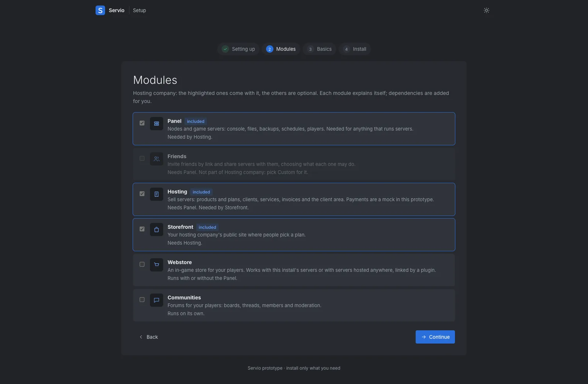This screenshot has height=384, width=588.
Task: Click the Servio brand name
Action: [x=116, y=10]
